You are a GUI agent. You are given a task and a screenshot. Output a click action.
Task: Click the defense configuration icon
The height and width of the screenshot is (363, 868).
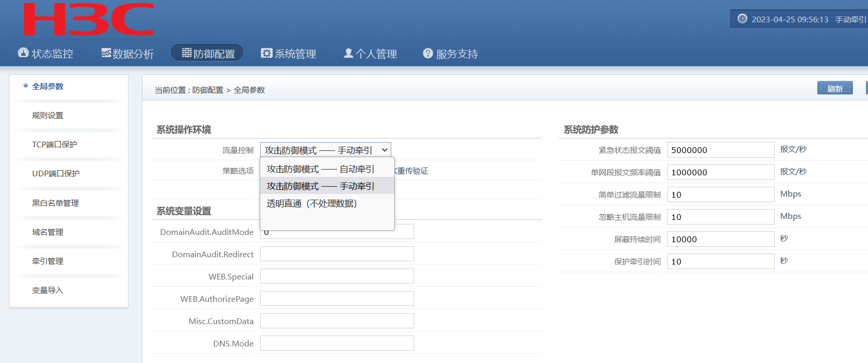pyautogui.click(x=187, y=53)
